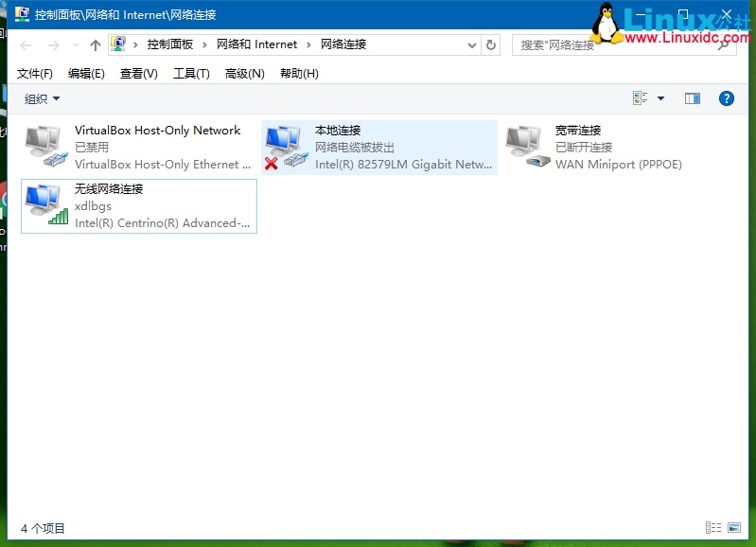Close the 网络连接 window

pyautogui.click(x=727, y=14)
